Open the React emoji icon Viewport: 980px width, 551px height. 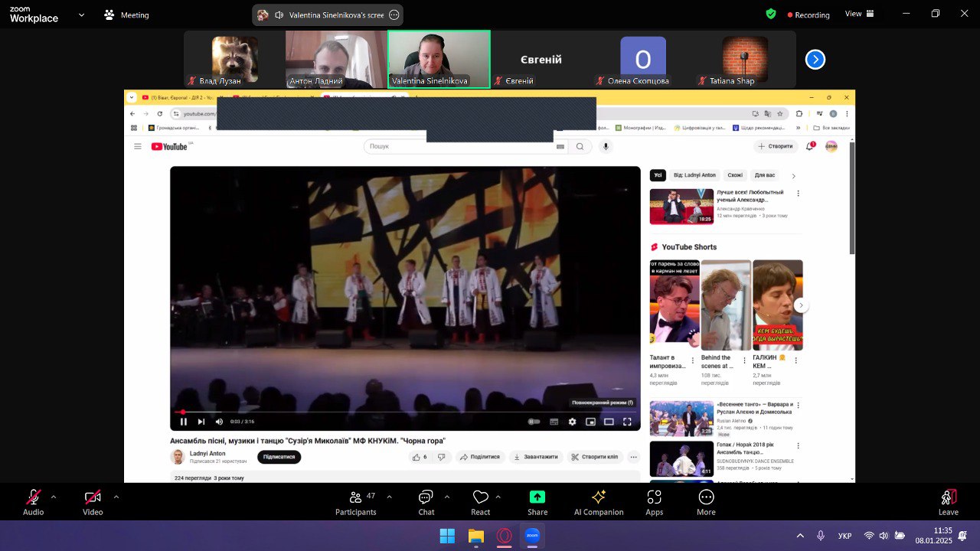click(x=481, y=503)
